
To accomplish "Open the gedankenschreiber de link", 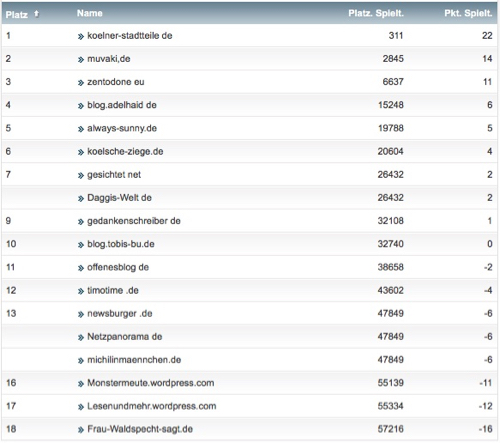I will pos(134,221).
